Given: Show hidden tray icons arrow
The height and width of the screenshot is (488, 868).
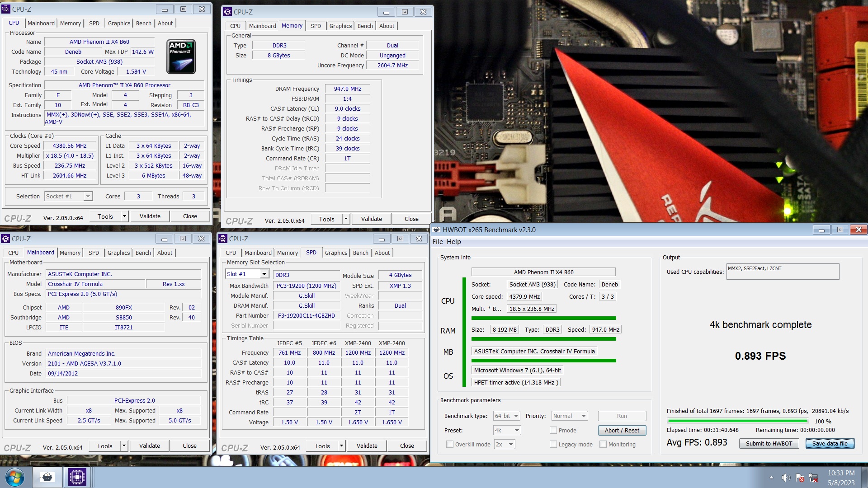Looking at the screenshot, I should point(771,478).
